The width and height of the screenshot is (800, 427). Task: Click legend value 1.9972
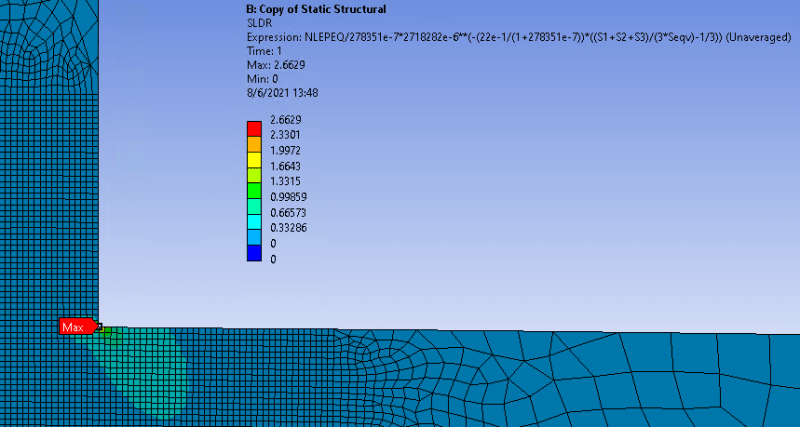click(285, 150)
